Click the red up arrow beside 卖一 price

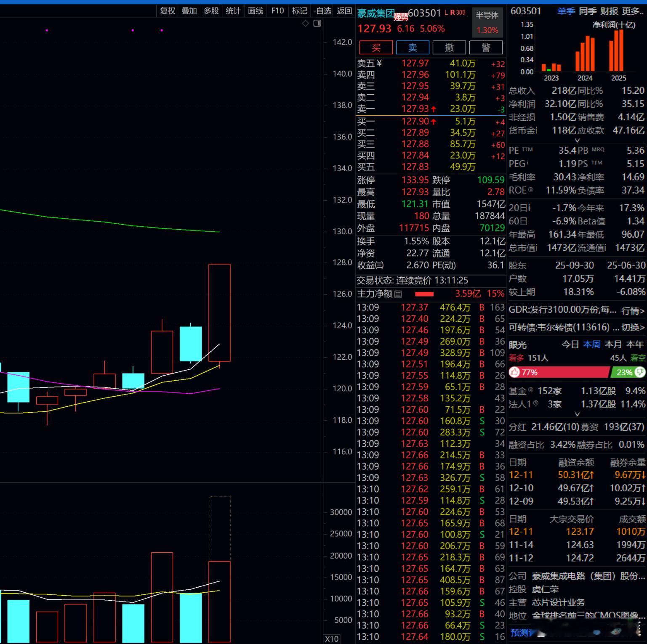click(433, 109)
